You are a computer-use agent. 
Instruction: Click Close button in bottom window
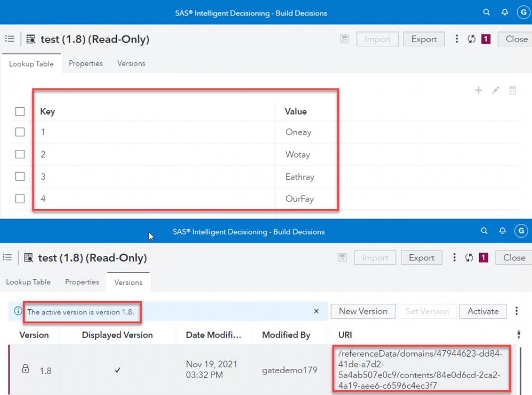tap(514, 257)
